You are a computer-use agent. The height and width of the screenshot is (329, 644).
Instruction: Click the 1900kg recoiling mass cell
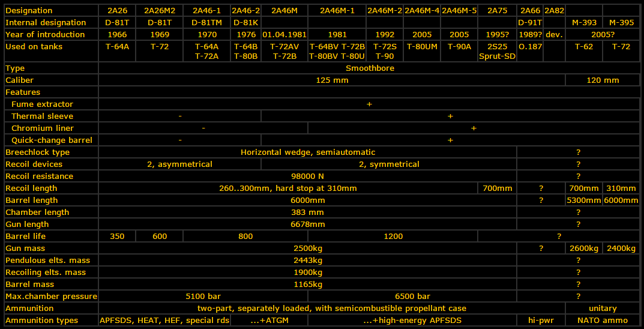(308, 272)
